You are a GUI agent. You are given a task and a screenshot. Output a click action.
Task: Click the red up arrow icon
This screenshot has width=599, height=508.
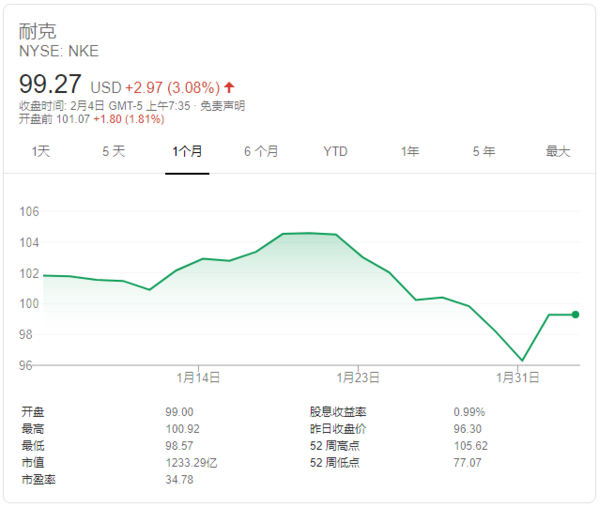point(229,87)
